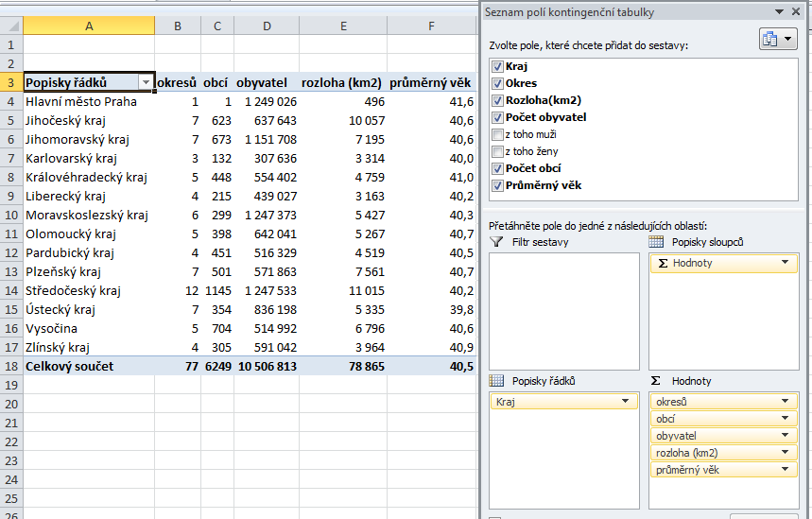Select the cell 'Karlovarský kraj'

coord(89,159)
